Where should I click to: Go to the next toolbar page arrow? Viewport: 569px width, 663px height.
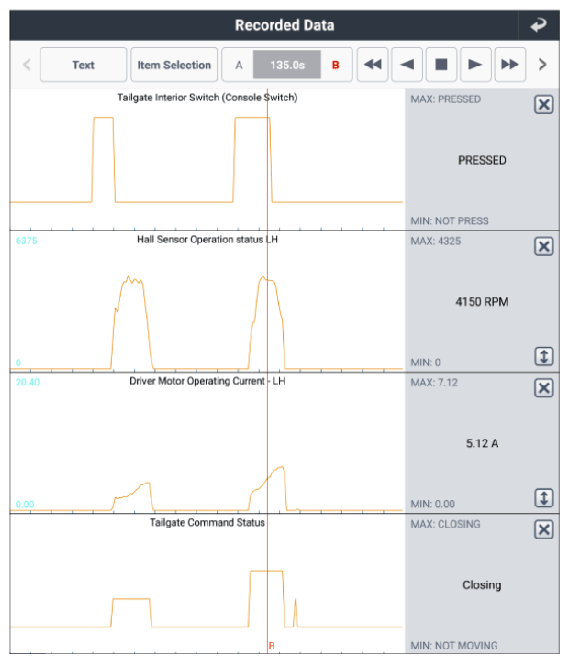coord(543,65)
